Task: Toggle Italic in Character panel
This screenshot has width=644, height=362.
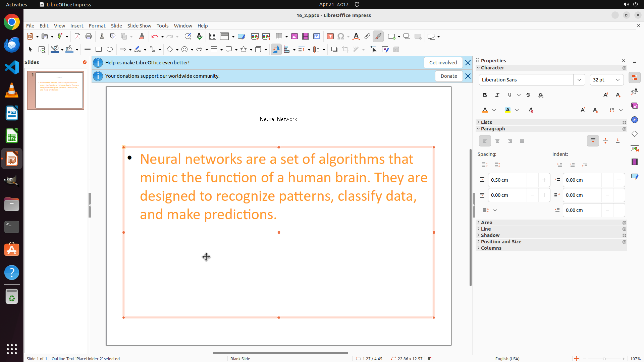Action: coord(497,95)
